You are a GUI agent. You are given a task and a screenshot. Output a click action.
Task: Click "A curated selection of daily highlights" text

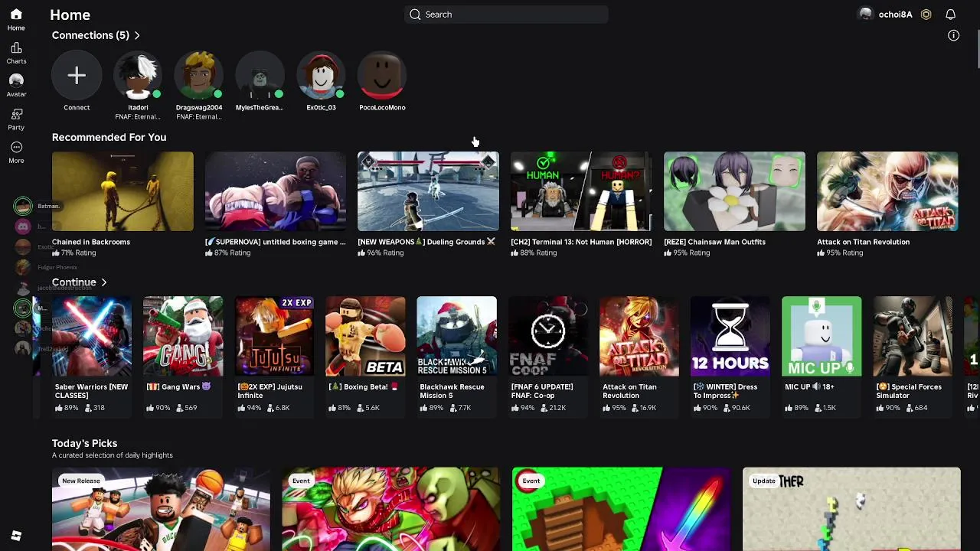[112, 455]
